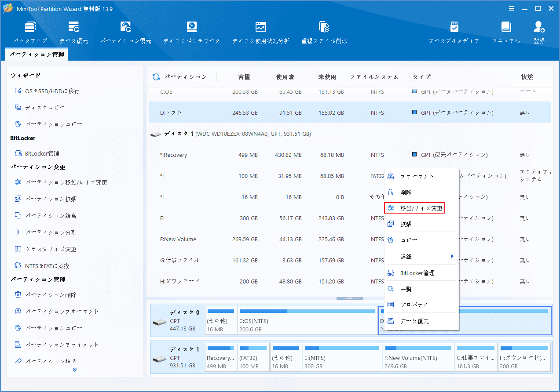Select the F:New Volume partition row
Image resolution: width=560 pixels, height=392 pixels.
tap(266, 239)
